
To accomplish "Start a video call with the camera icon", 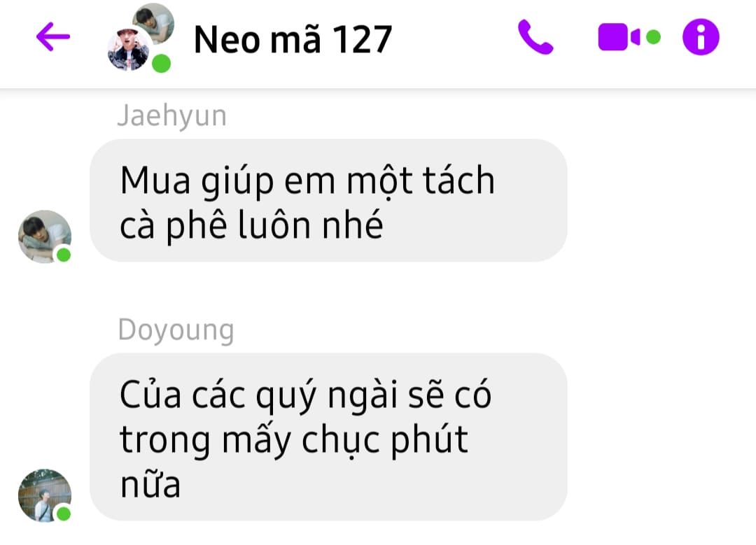I will (619, 37).
